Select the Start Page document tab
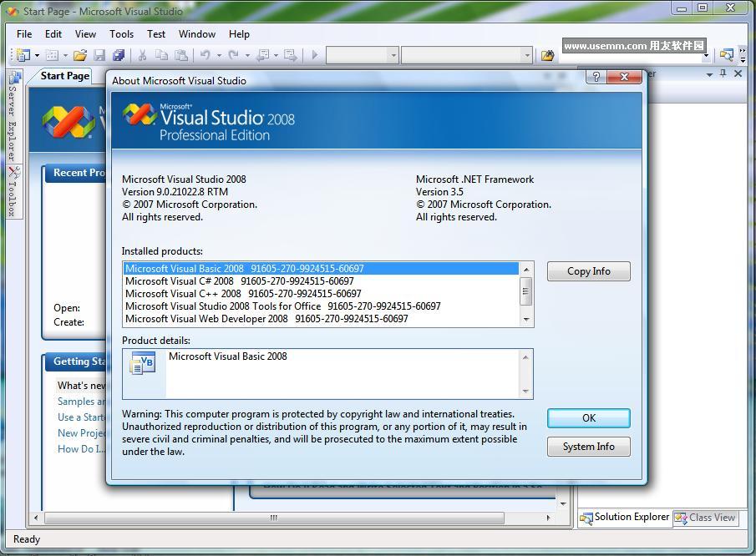756x556 pixels. click(x=64, y=76)
